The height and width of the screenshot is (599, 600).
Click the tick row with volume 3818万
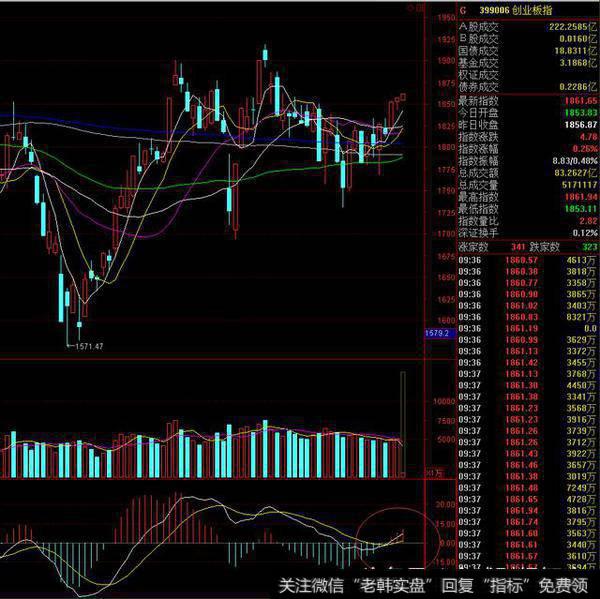(x=528, y=271)
